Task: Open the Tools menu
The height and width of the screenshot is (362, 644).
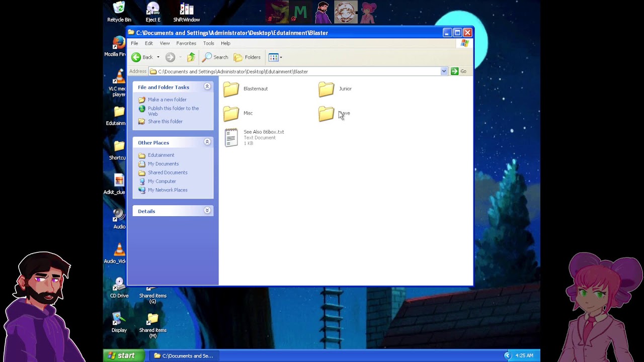Action: point(208,43)
